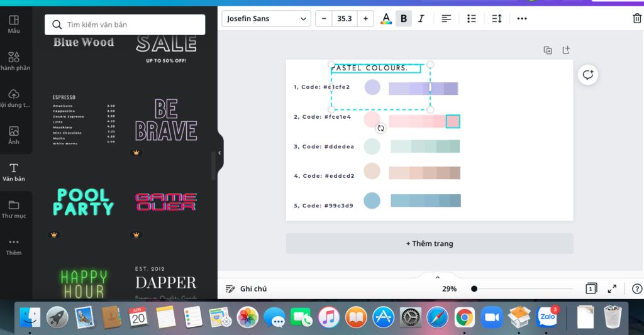Open the Thêm more options tab
The width and height of the screenshot is (644, 335).
14,246
